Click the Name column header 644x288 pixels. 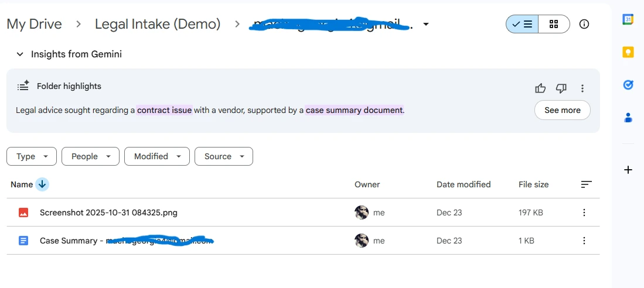(22, 184)
